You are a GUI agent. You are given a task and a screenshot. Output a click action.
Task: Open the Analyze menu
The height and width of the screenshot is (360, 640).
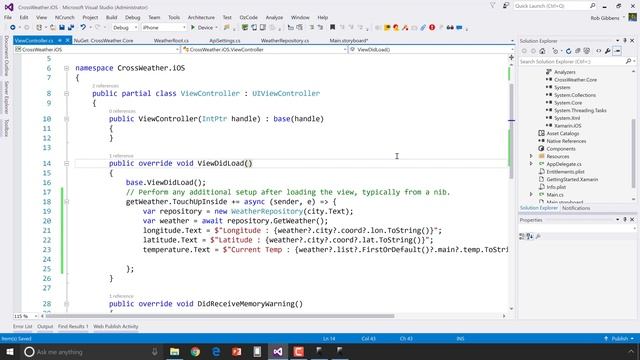point(274,18)
